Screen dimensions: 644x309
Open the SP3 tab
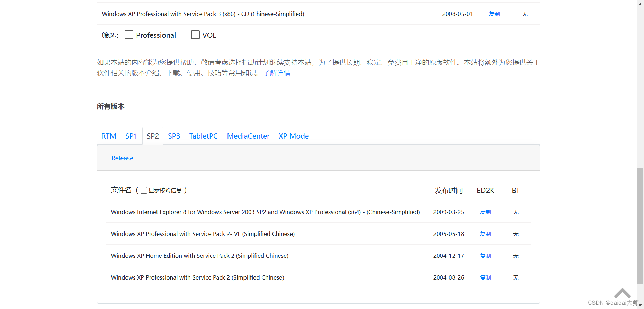tap(174, 136)
